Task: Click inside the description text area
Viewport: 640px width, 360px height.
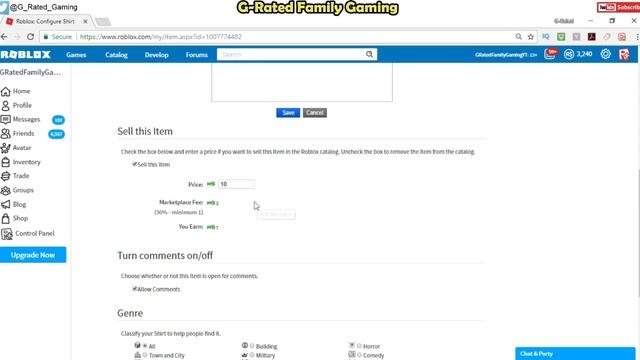Action: coord(302,82)
